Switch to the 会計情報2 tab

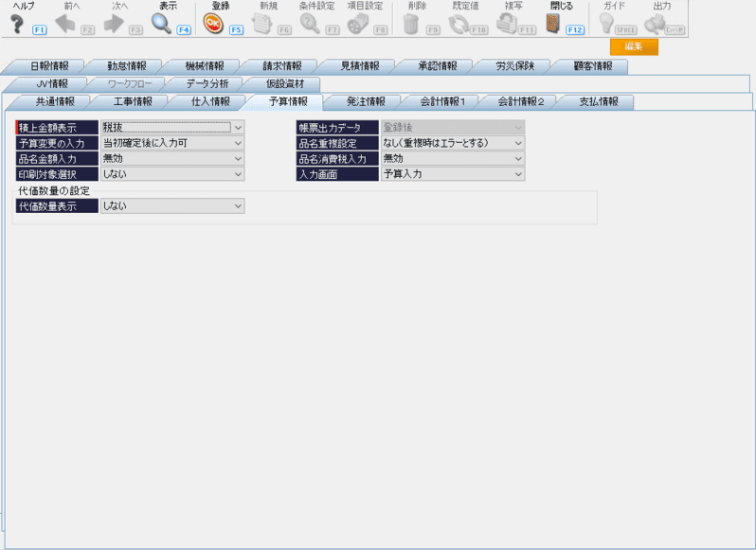coord(521,101)
